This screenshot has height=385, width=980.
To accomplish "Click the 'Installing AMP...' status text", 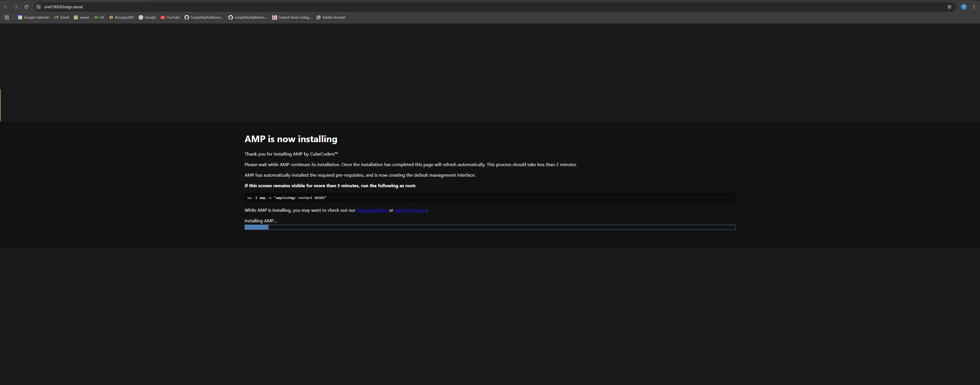I will pyautogui.click(x=261, y=221).
